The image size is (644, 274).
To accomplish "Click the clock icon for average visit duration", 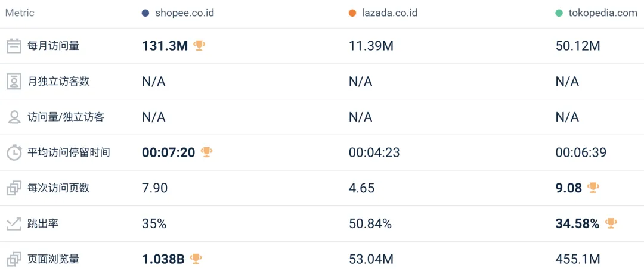I will 14,152.
